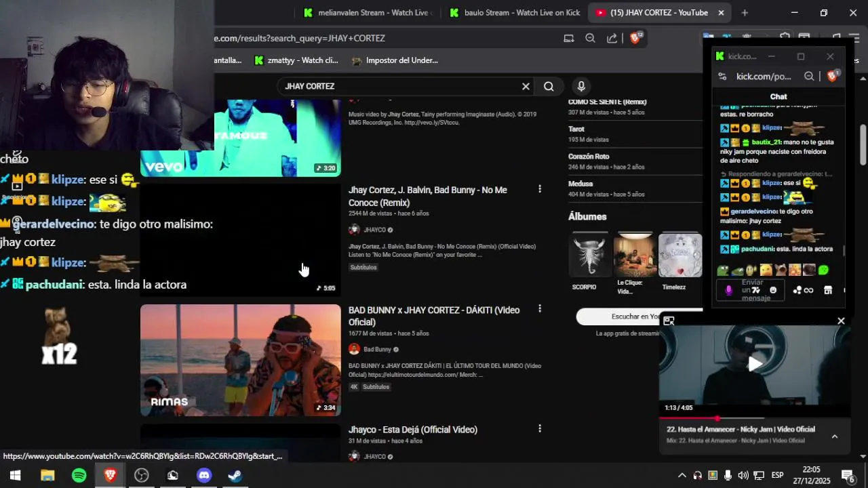Click zoom magnifier in Kick popup address bar

click(x=809, y=77)
